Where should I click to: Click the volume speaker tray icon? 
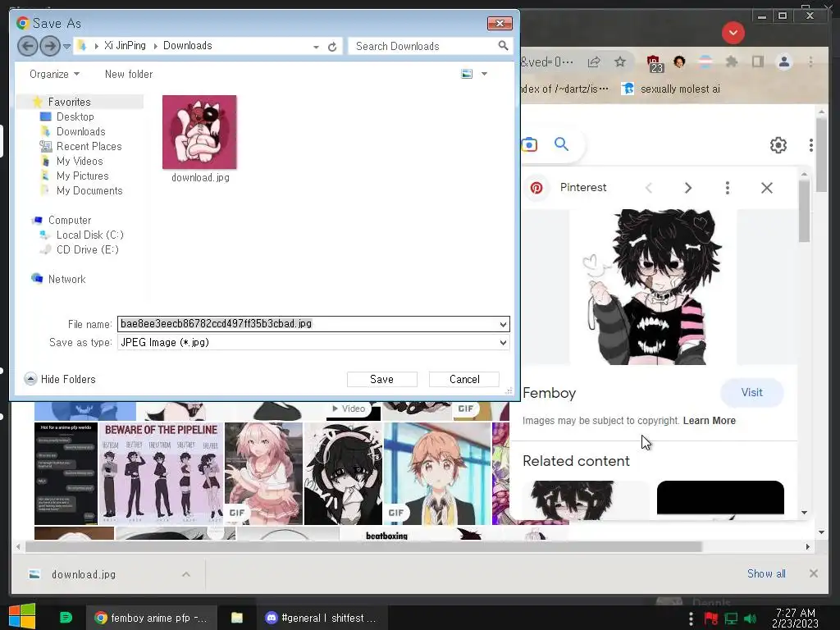(750, 619)
